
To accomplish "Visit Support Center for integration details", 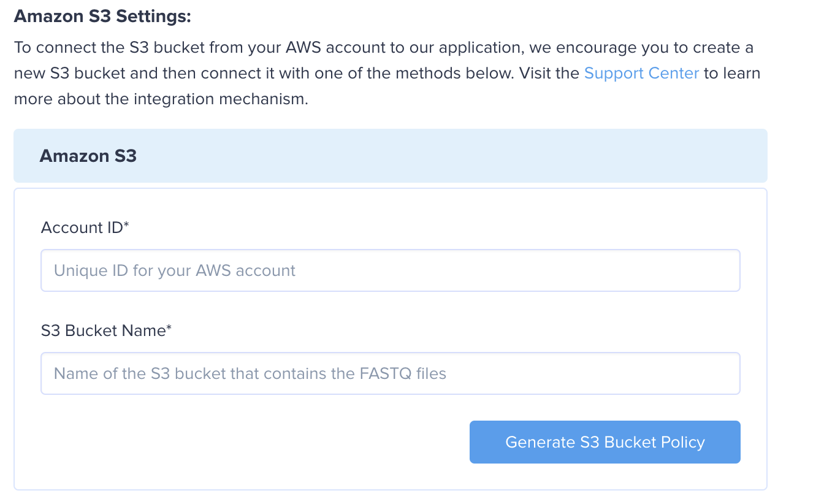I will [641, 73].
